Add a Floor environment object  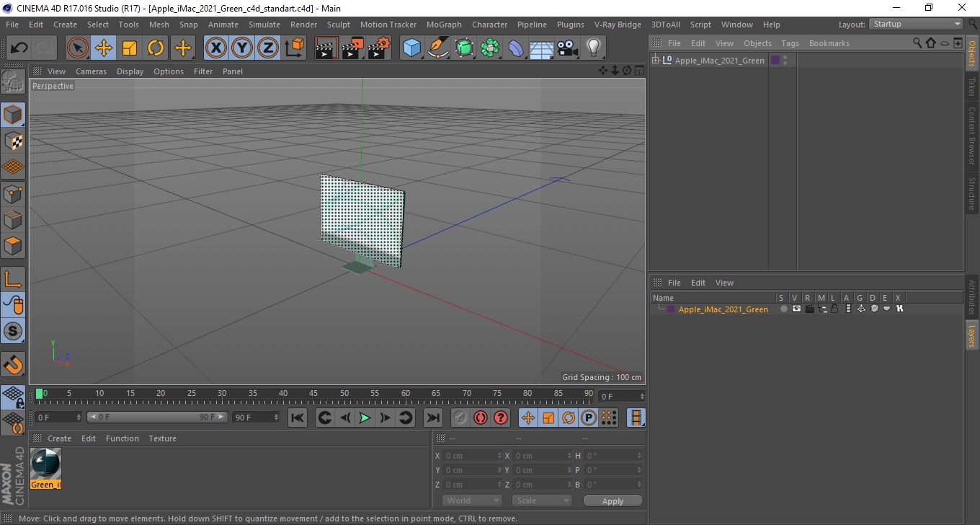pyautogui.click(x=542, y=48)
